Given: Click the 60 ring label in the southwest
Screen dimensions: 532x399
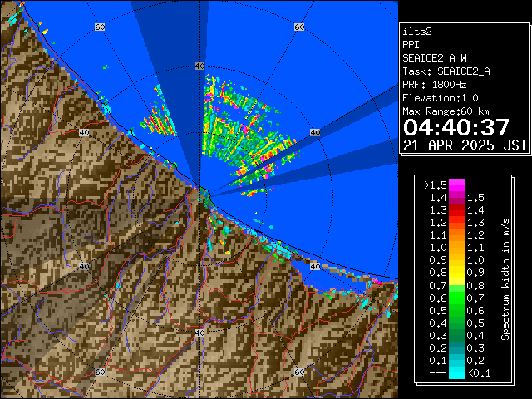Looking at the screenshot, I should [100, 372].
